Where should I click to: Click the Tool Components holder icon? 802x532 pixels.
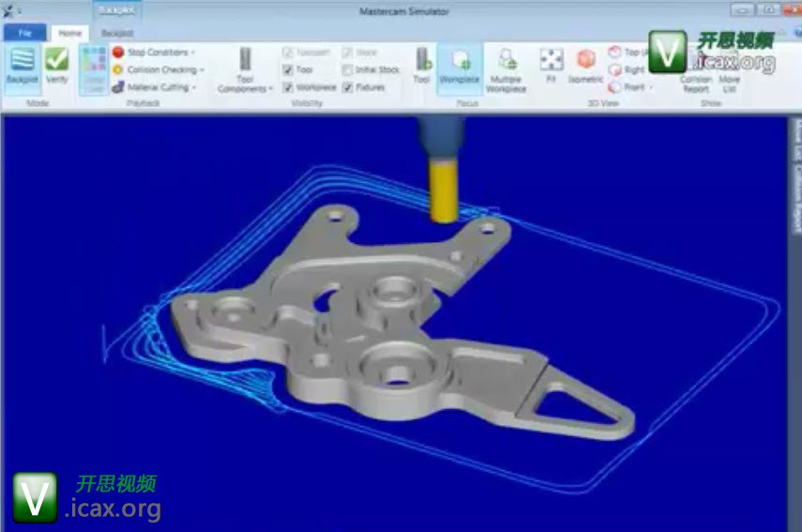pyautogui.click(x=246, y=59)
